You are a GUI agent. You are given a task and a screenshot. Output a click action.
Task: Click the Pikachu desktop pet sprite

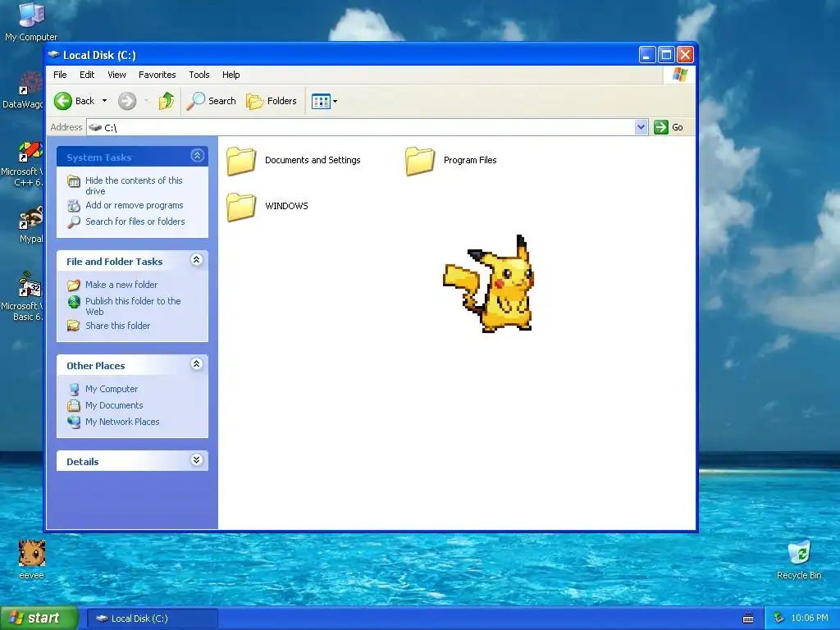point(489,284)
